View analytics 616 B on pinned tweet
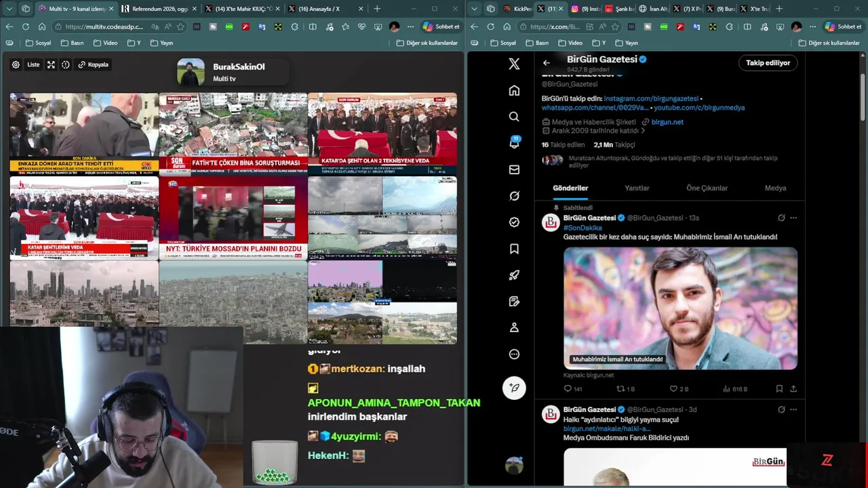The image size is (868, 488). pyautogui.click(x=735, y=389)
